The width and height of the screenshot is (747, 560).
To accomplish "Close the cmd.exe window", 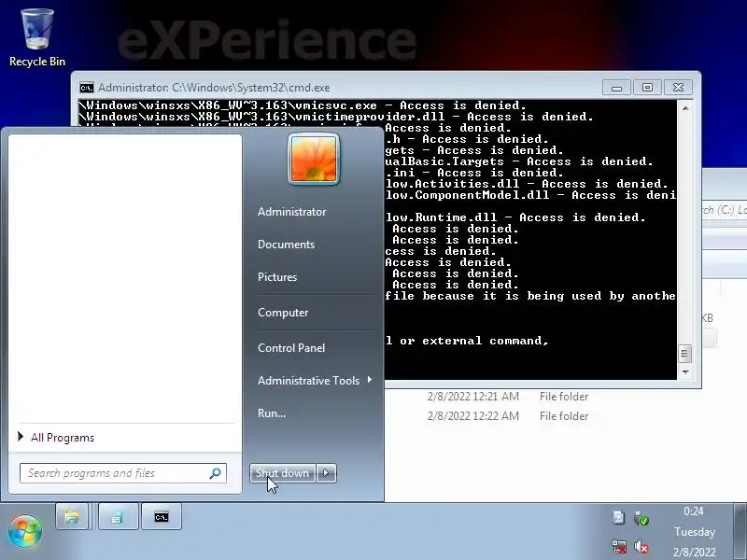I will [678, 88].
